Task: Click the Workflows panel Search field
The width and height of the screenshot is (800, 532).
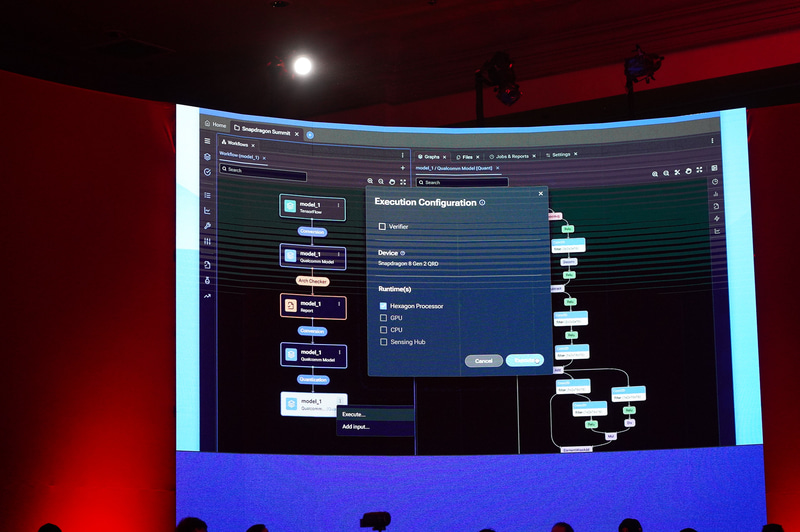Action: click(x=263, y=172)
